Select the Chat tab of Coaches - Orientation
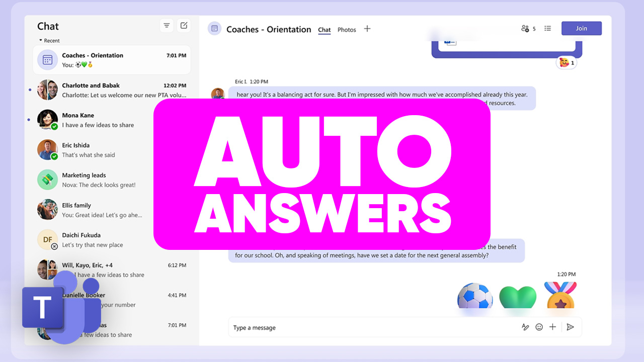The height and width of the screenshot is (362, 644). click(x=324, y=30)
